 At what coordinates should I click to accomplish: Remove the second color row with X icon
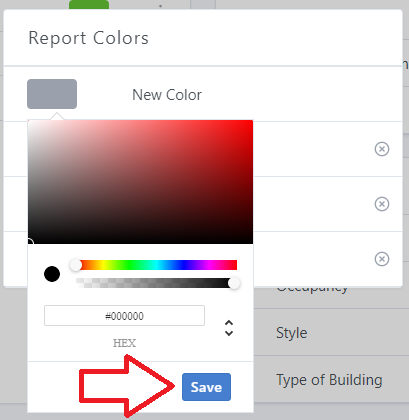(382, 204)
